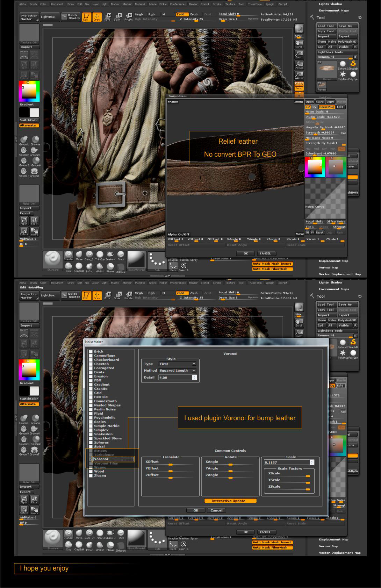Choose Move gizmo icon in upper ZBrush window

[x=107, y=16]
